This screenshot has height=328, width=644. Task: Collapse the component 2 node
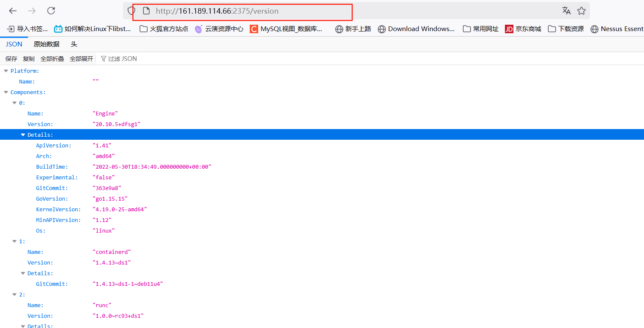[14, 294]
